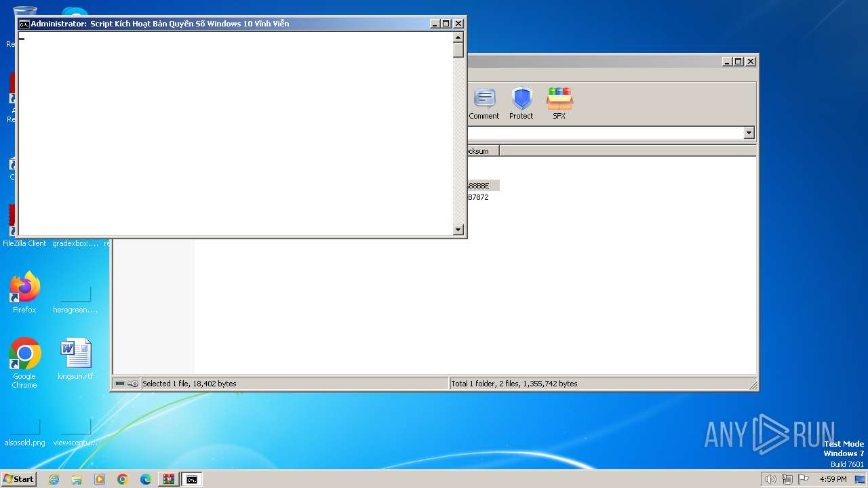Click 'Total 1 folder, 2 files' status text

coord(514,384)
